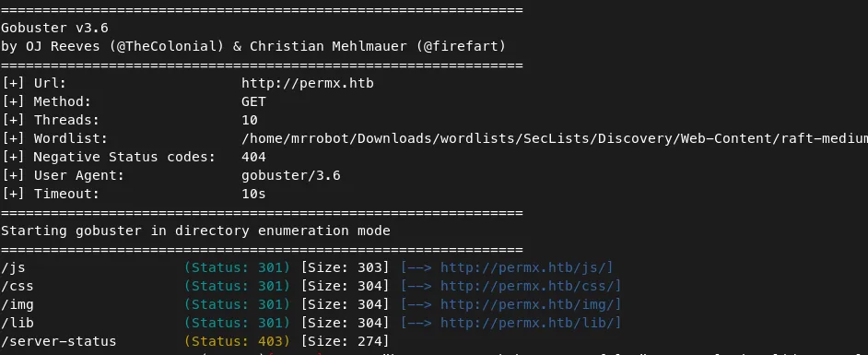Click the '[Size: 303]' value for /js
The image size is (868, 355).
[x=345, y=267]
